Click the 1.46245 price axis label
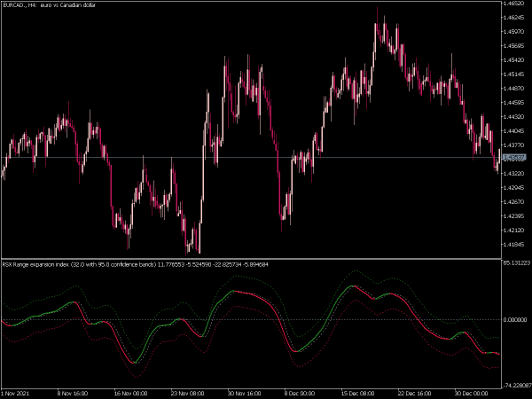 [514, 18]
